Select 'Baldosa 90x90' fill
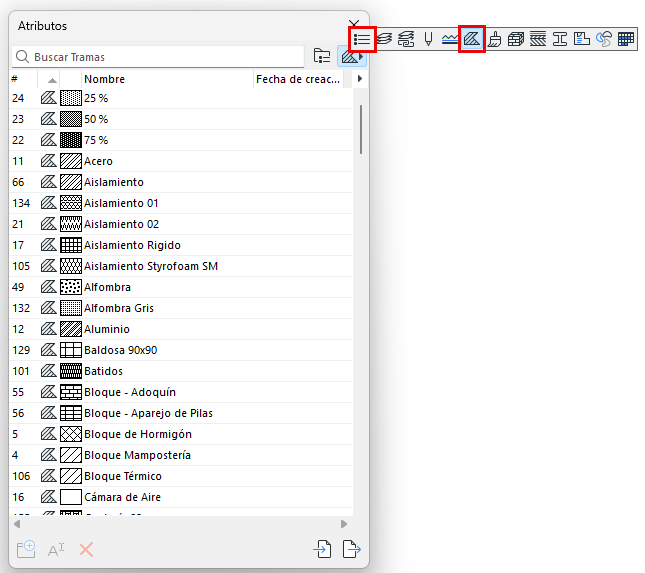 pos(181,350)
